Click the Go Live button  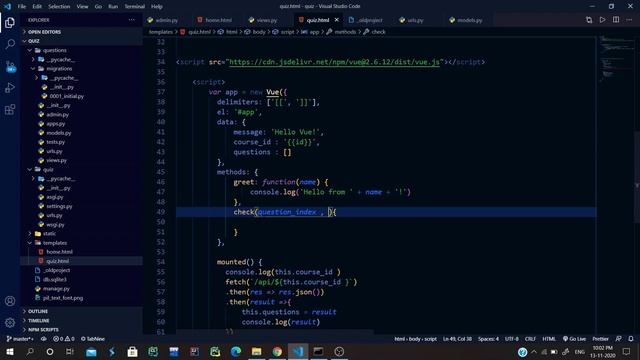574,339
